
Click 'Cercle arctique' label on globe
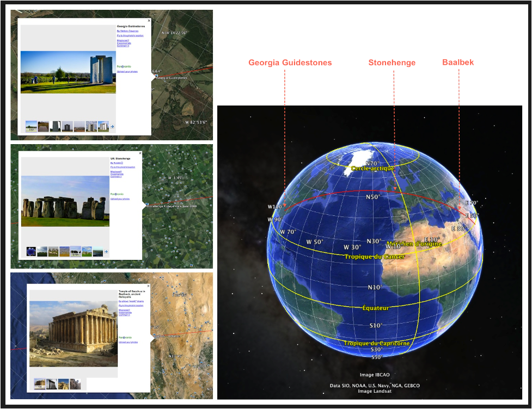tap(372, 168)
